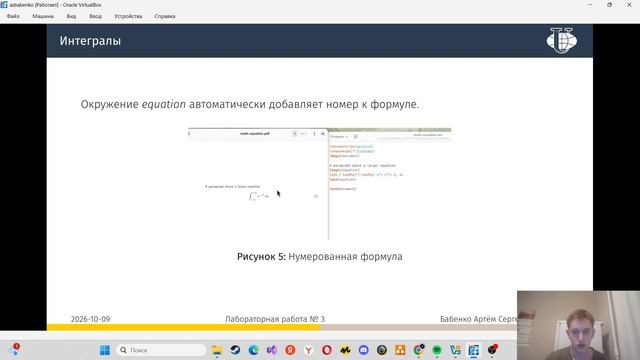Open the yellow squiggle app icon

point(345,350)
